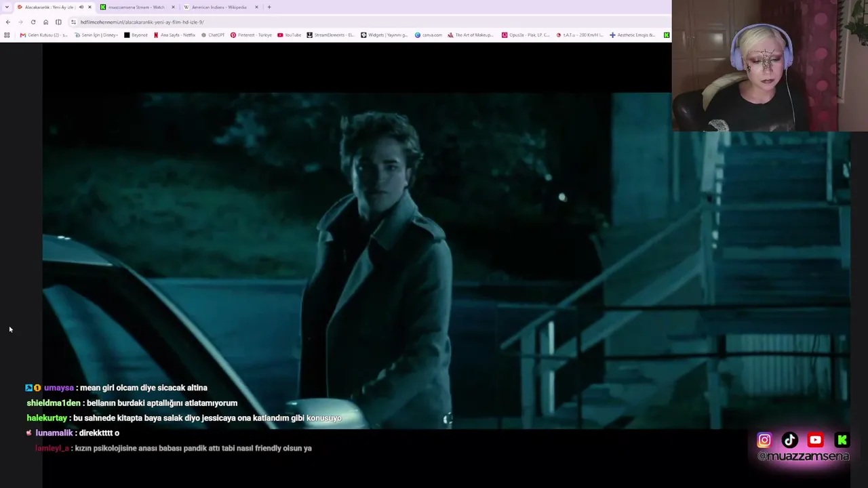Click the message starting "kızın psikolojisine"
Screen dimensions: 868x488
tap(193, 448)
